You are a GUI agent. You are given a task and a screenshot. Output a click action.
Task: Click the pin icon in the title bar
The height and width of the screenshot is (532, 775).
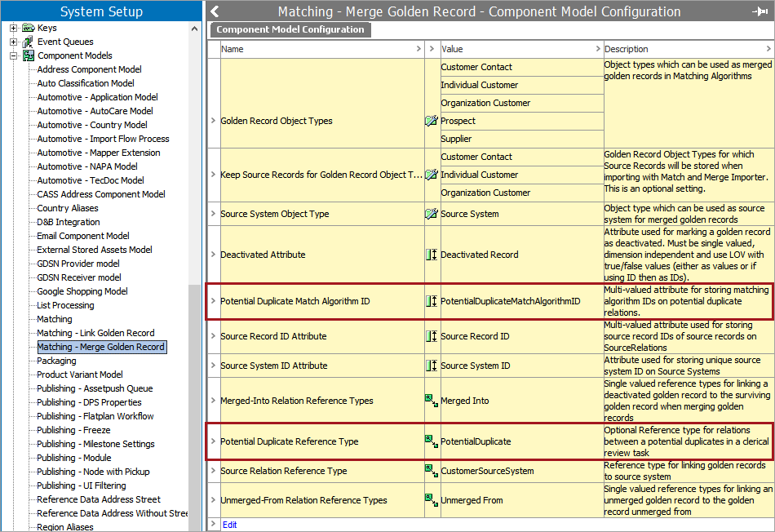point(759,11)
